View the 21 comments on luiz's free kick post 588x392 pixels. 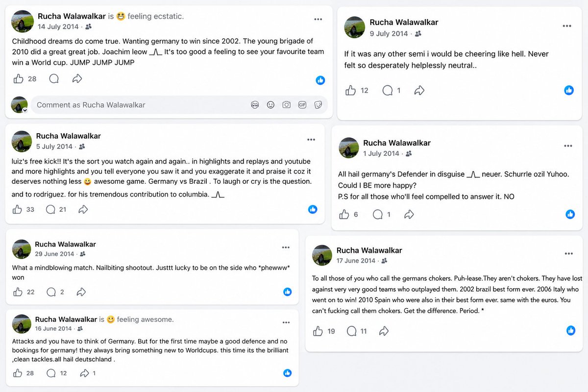coord(56,209)
